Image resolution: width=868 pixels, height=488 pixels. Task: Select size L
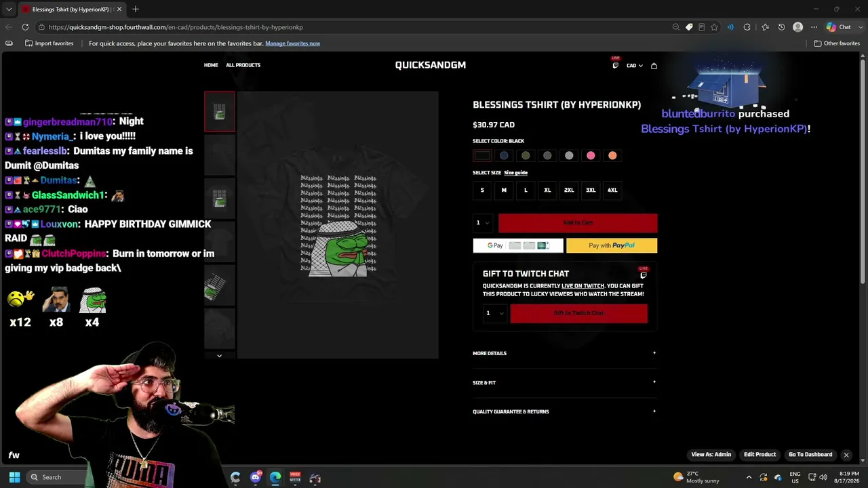[526, 190]
